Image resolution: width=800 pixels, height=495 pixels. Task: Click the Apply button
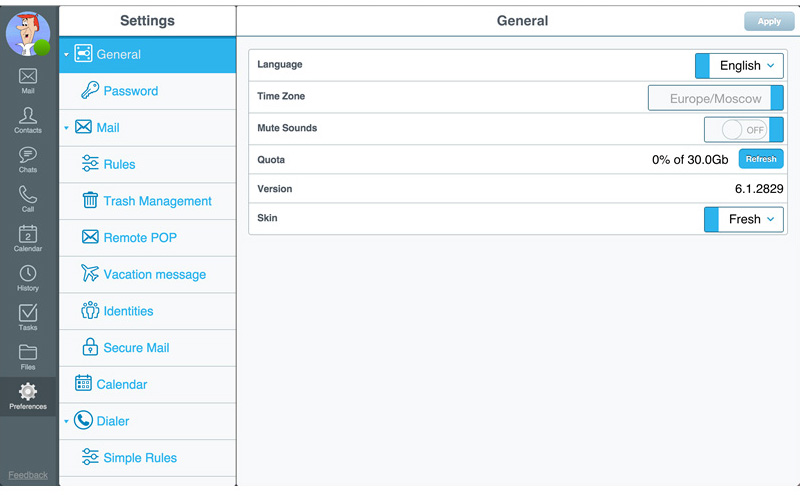[x=769, y=21]
